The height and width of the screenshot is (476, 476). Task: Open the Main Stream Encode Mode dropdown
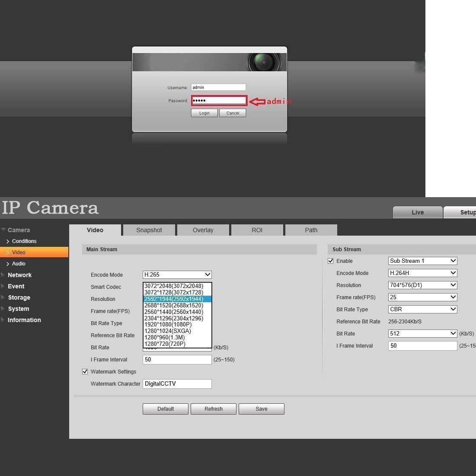click(x=177, y=275)
